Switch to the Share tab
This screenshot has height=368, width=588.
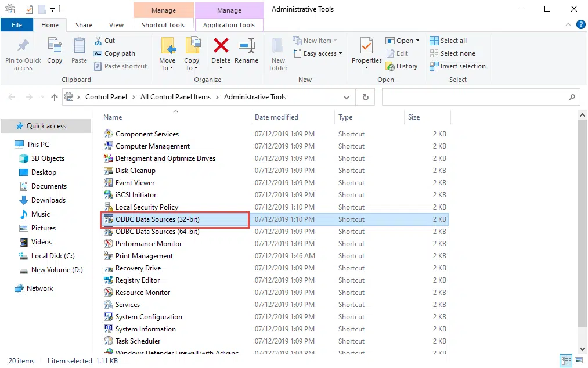pos(84,25)
